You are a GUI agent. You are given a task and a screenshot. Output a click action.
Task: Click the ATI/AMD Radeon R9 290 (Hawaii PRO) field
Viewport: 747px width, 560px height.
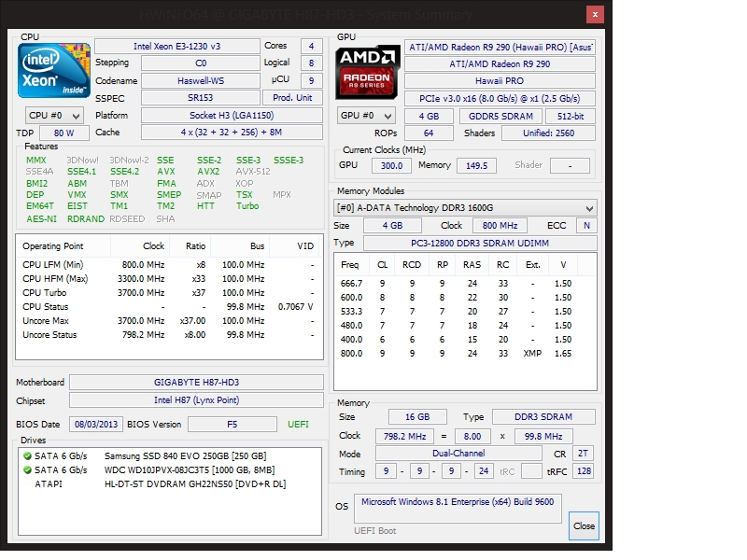[x=500, y=48]
